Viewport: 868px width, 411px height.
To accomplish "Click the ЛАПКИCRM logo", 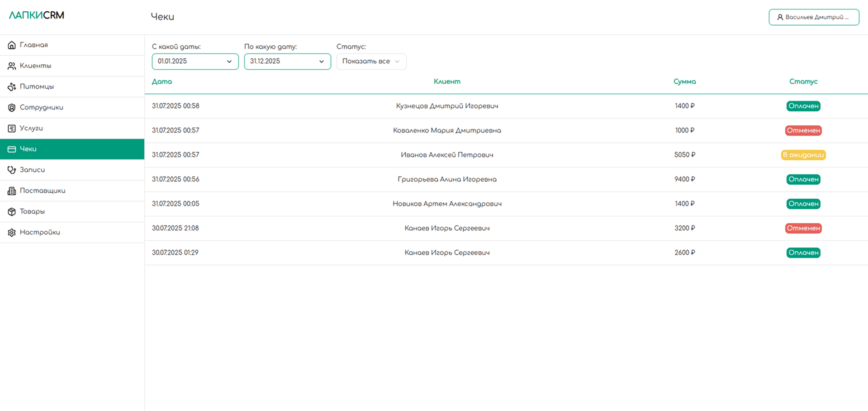I will (x=37, y=15).
